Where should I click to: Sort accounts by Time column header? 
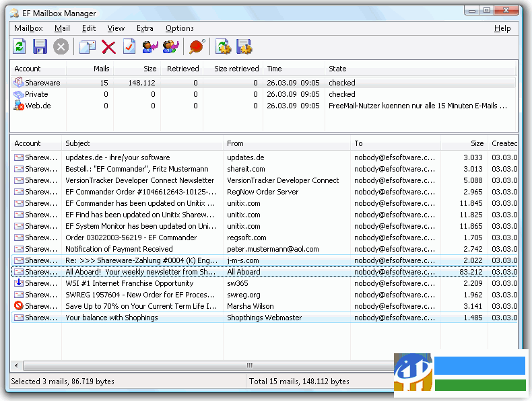click(x=294, y=69)
